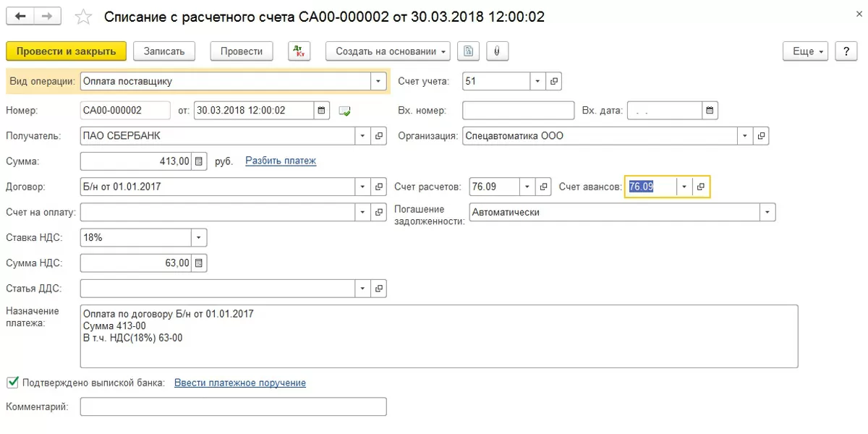Image resolution: width=868 pixels, height=434 pixels.
Task: Toggle Подтверждено выпиской банка checkbox
Action: coord(12,382)
